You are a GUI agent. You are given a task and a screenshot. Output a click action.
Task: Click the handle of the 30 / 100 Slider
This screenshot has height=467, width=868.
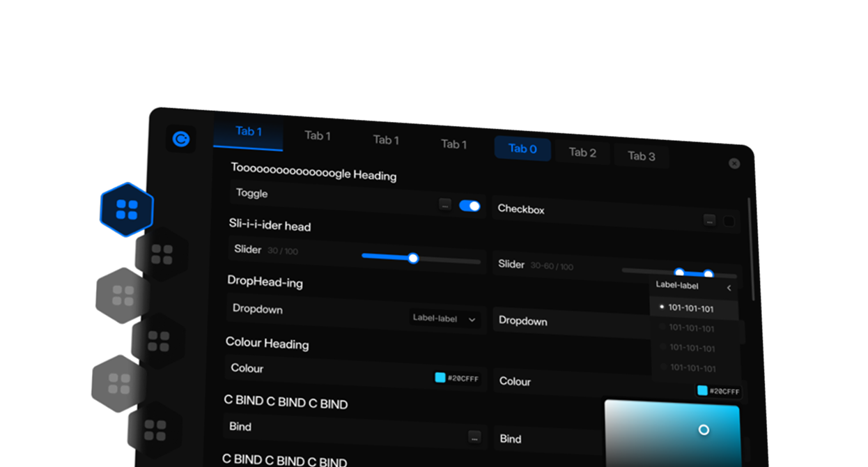[x=413, y=258]
